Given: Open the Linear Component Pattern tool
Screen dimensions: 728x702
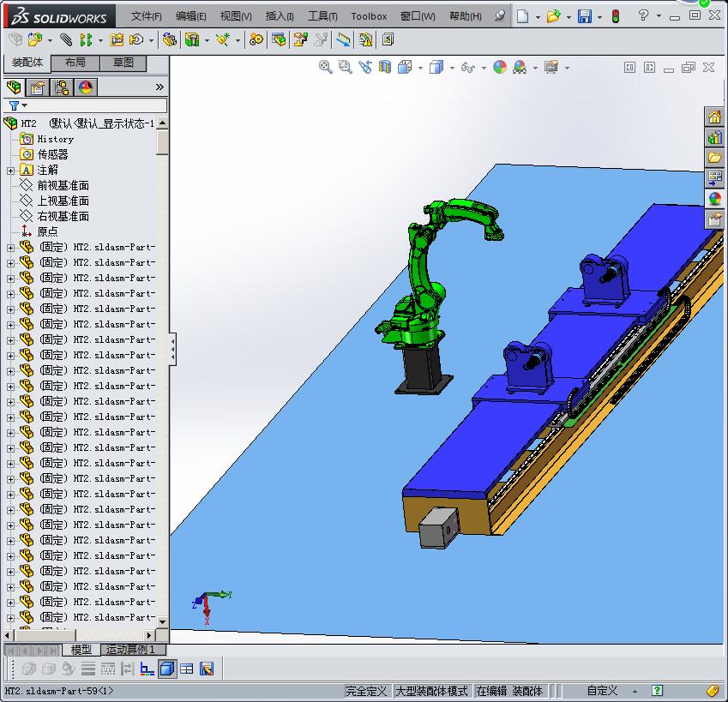Looking at the screenshot, I should 86,40.
